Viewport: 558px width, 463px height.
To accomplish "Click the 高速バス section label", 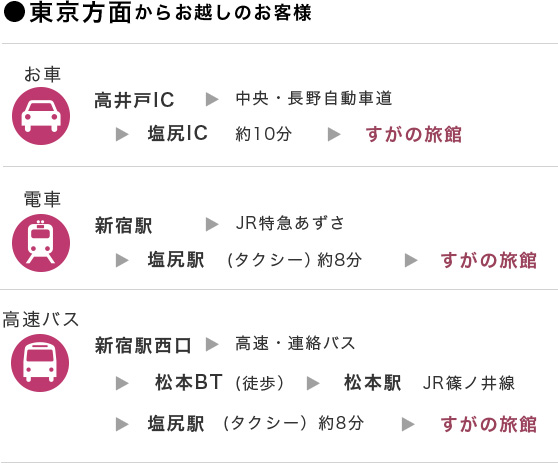I will click(x=40, y=319).
